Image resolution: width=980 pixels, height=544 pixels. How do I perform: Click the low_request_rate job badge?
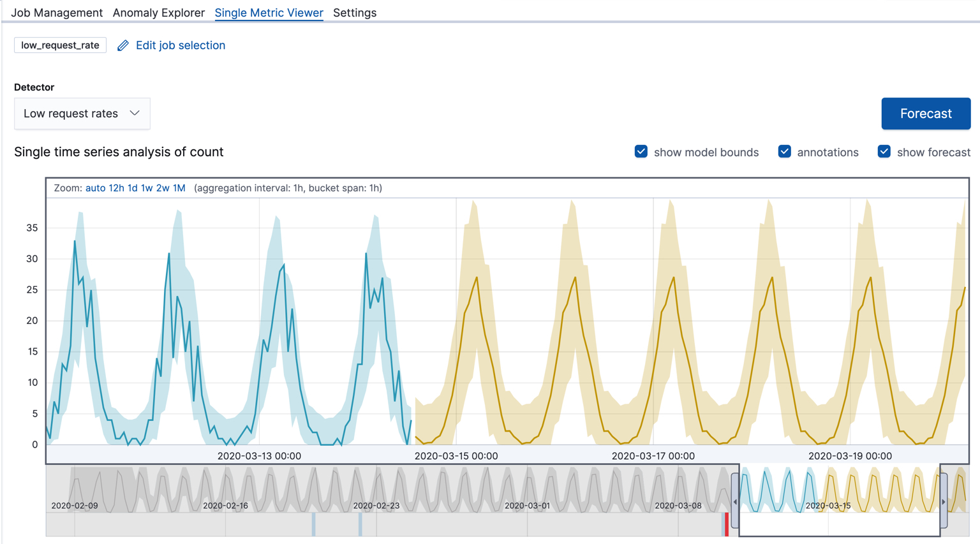point(59,45)
